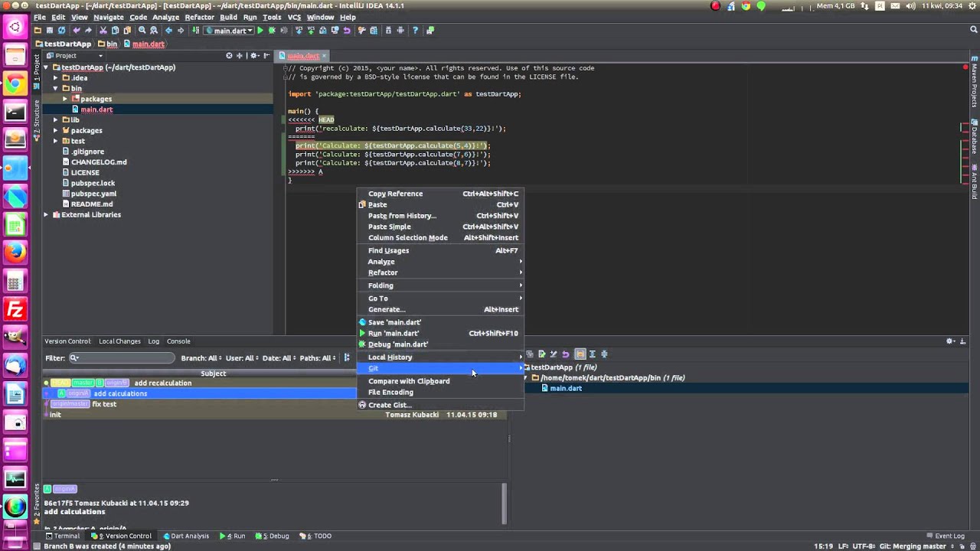Click the Redo arrow in toolbar
980x551 pixels.
[88, 31]
